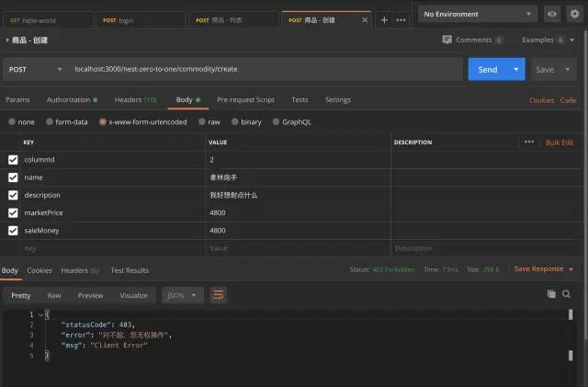Viewport: 588px width, 387px height.
Task: Open Save Response dropdown
Action: click(x=544, y=268)
